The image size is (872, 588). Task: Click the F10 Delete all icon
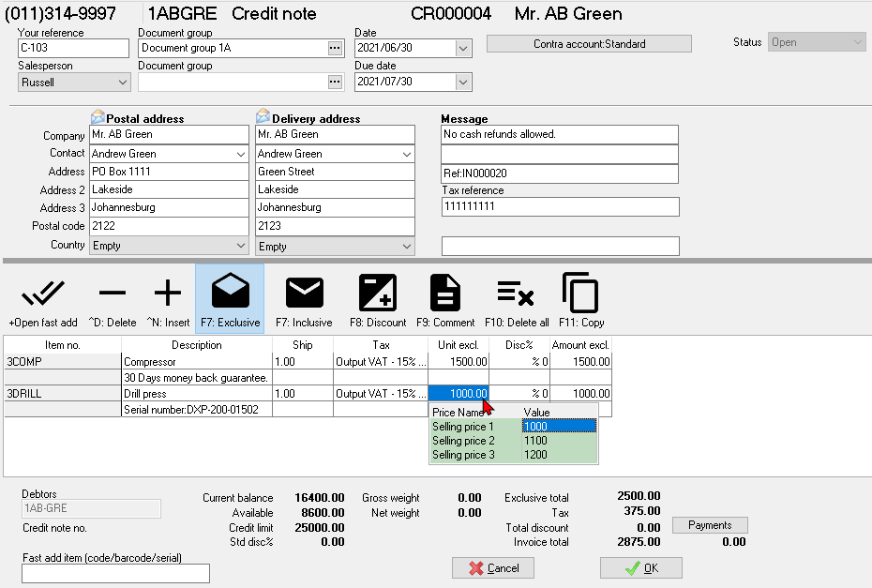coord(517,294)
